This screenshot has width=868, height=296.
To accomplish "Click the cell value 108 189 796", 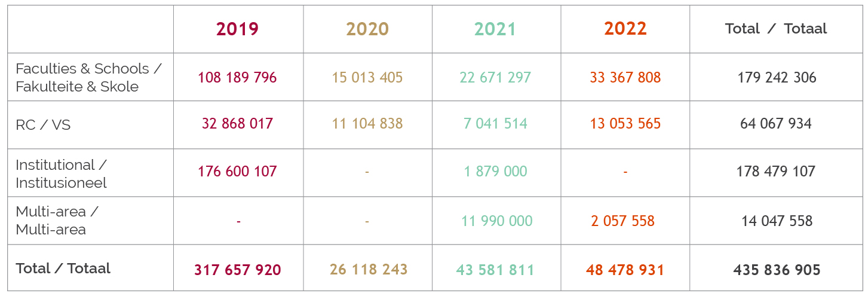I will 237,78.
